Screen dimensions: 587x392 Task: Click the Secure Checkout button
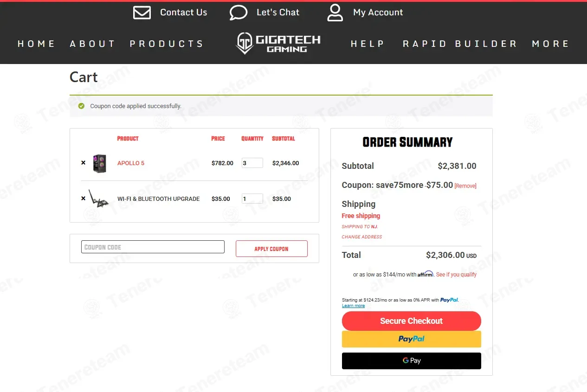click(412, 321)
